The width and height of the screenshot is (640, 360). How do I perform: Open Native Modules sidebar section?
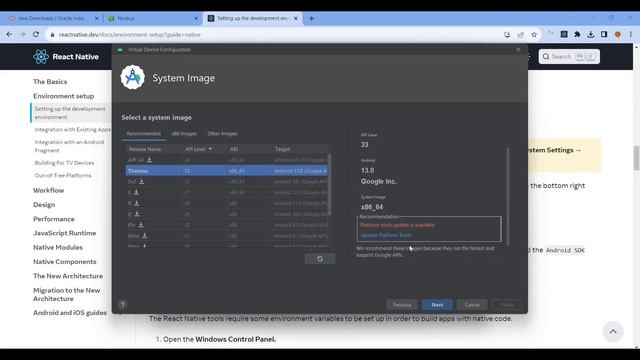click(58, 247)
